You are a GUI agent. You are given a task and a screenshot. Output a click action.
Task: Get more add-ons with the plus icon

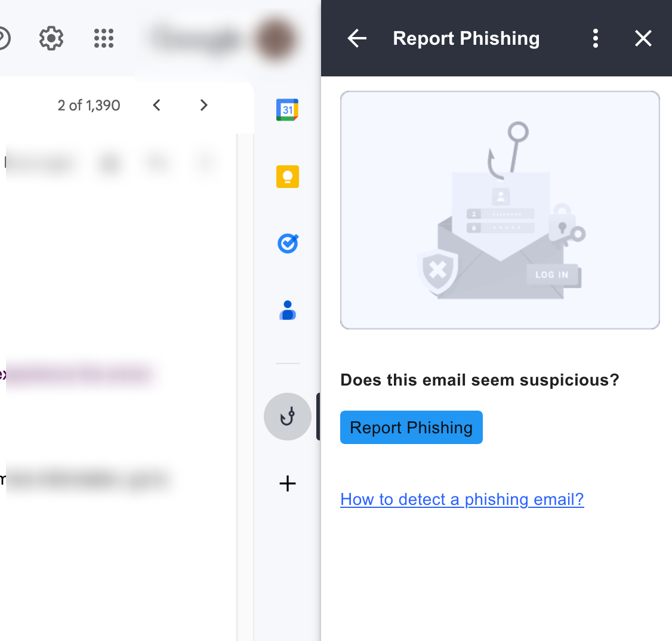(x=288, y=483)
